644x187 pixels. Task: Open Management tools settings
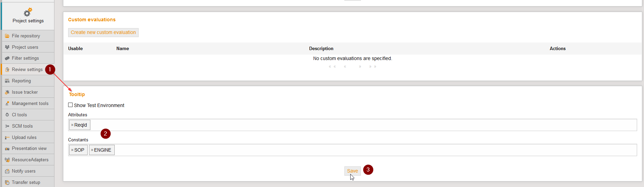tap(28, 104)
